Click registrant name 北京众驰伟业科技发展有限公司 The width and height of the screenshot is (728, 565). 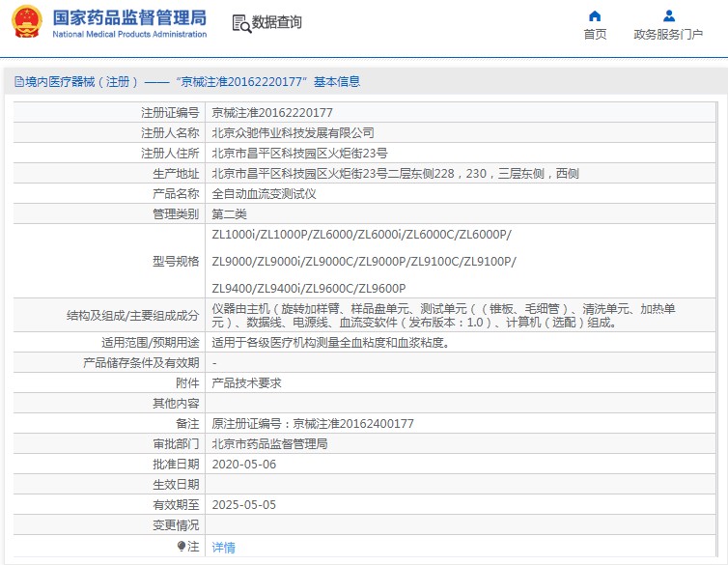[x=293, y=132]
